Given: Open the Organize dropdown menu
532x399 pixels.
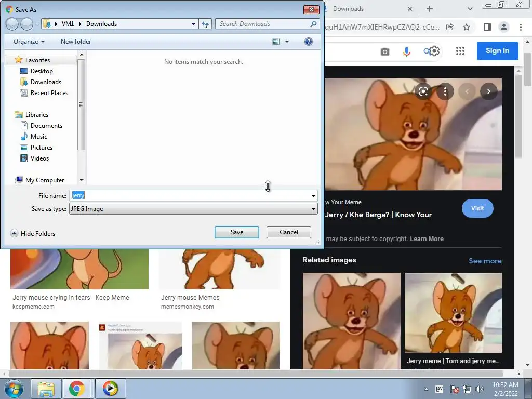Looking at the screenshot, I should pyautogui.click(x=29, y=42).
